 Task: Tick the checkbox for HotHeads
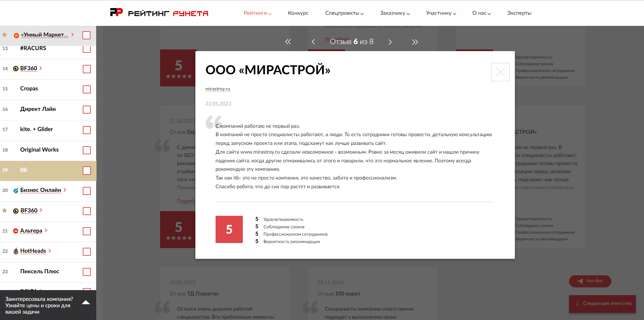coord(87,252)
